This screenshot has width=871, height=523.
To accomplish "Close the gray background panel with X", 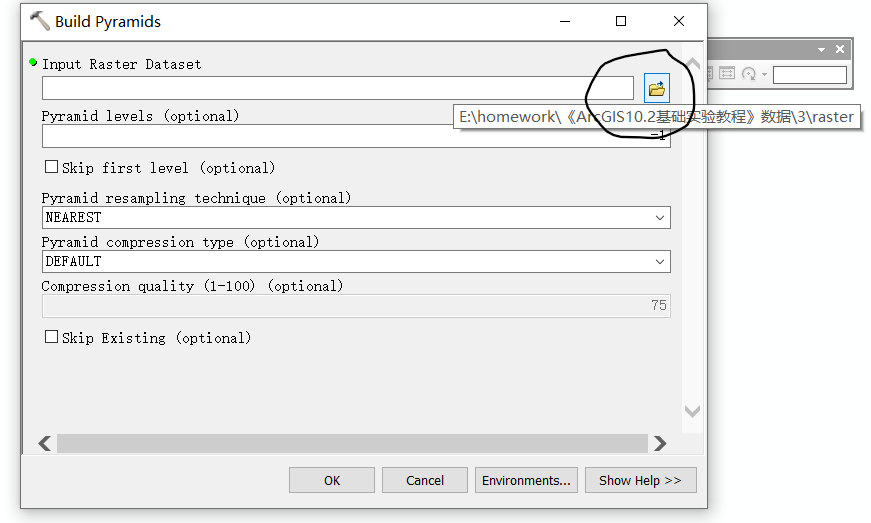I will pyautogui.click(x=840, y=49).
